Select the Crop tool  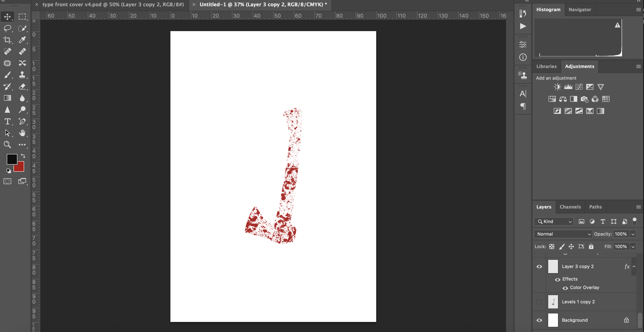[x=7, y=40]
